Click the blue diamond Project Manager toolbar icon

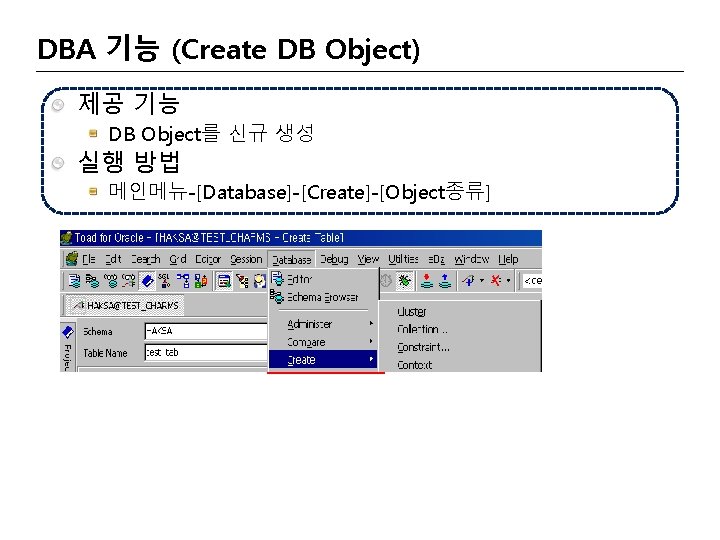(x=147, y=281)
